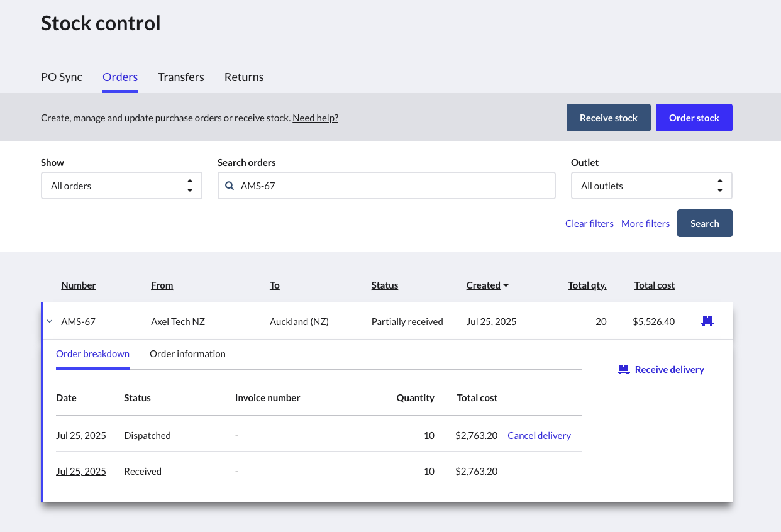781x532 pixels.
Task: Click the search magnifier icon in orders field
Action: point(230,186)
